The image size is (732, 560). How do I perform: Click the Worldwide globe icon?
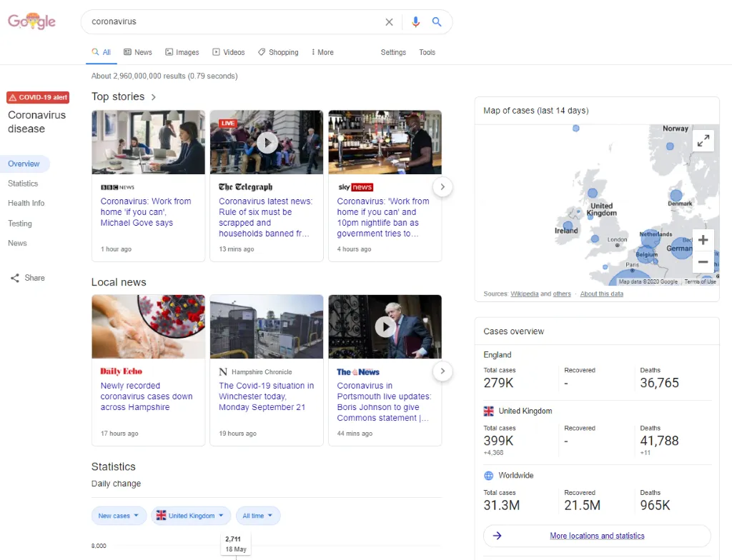click(x=488, y=476)
